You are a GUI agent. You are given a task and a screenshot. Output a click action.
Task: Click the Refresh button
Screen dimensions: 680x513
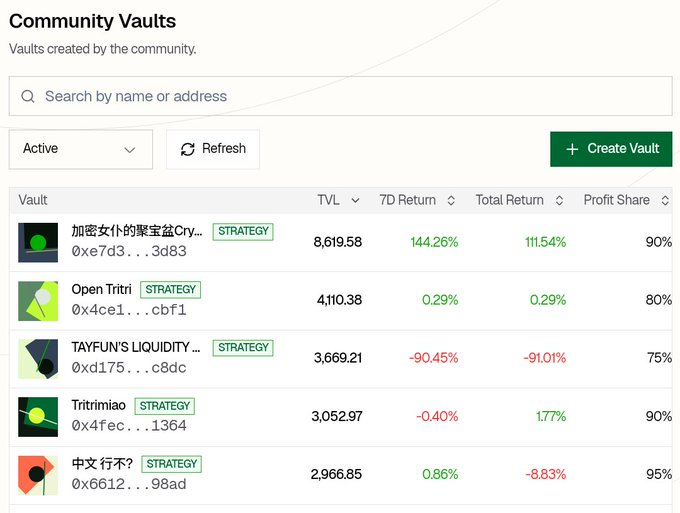(213, 149)
